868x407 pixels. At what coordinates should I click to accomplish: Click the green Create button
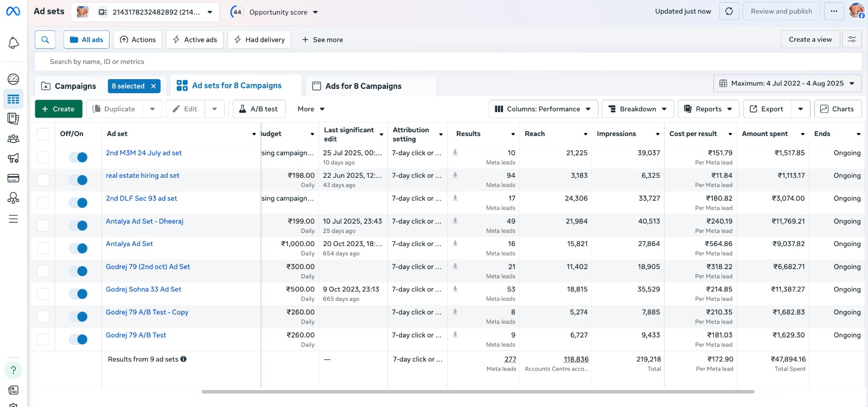(59, 109)
